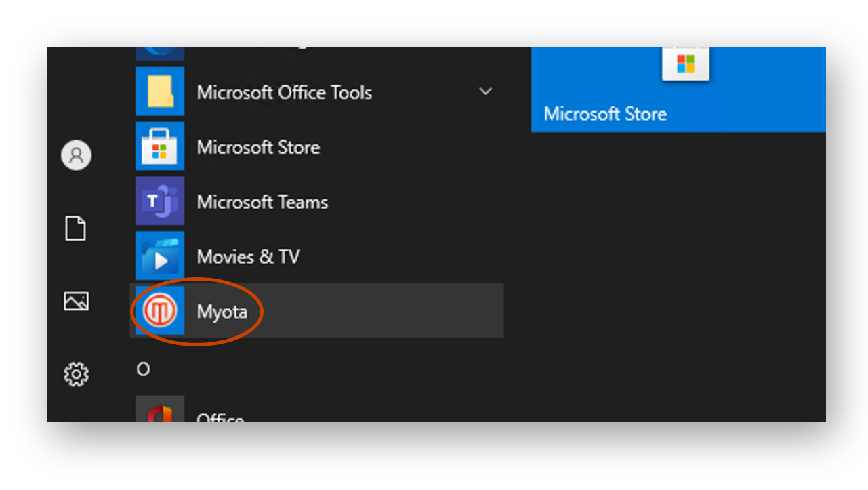
Task: Click the Microsoft Teams icon
Action: (160, 201)
